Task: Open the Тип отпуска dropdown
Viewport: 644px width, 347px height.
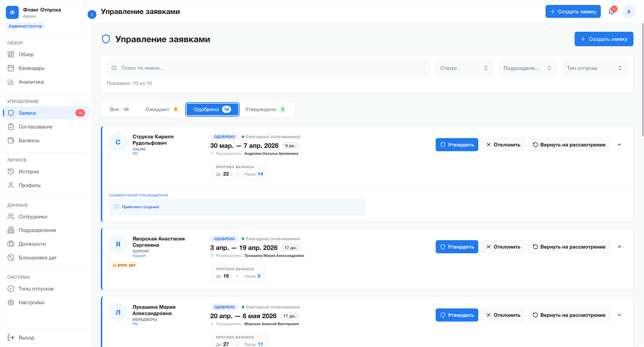Action: tap(594, 68)
